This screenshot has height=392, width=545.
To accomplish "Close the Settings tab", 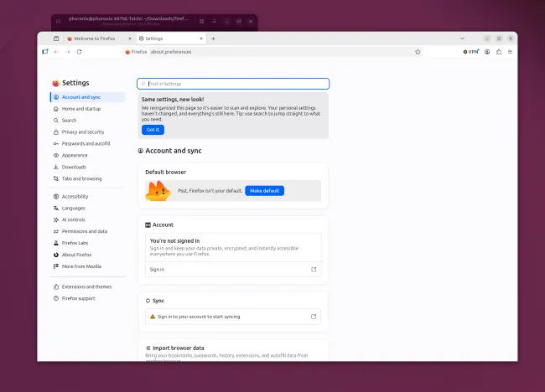I will pyautogui.click(x=201, y=39).
